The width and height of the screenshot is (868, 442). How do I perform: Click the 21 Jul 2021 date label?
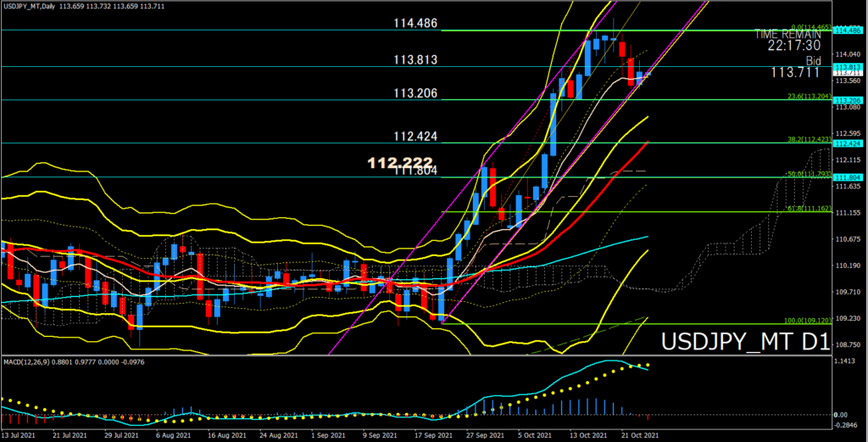(x=70, y=436)
